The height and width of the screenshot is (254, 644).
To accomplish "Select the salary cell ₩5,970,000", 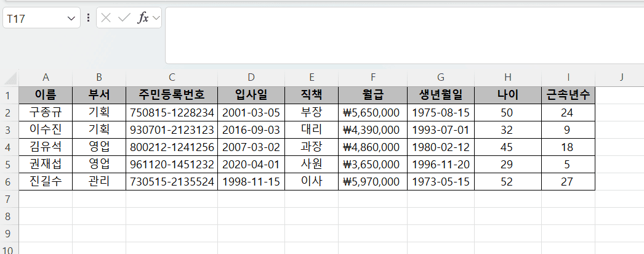I will [372, 182].
